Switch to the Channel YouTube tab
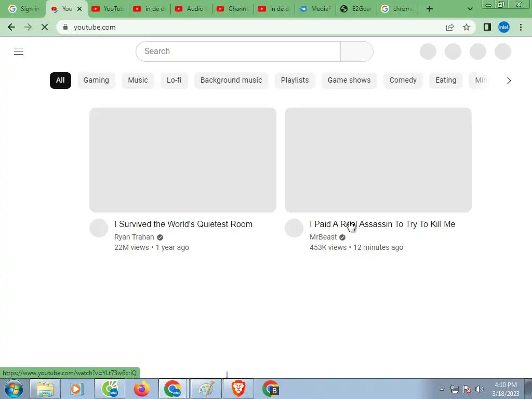Screen dimensions: 532x399 point(233,9)
